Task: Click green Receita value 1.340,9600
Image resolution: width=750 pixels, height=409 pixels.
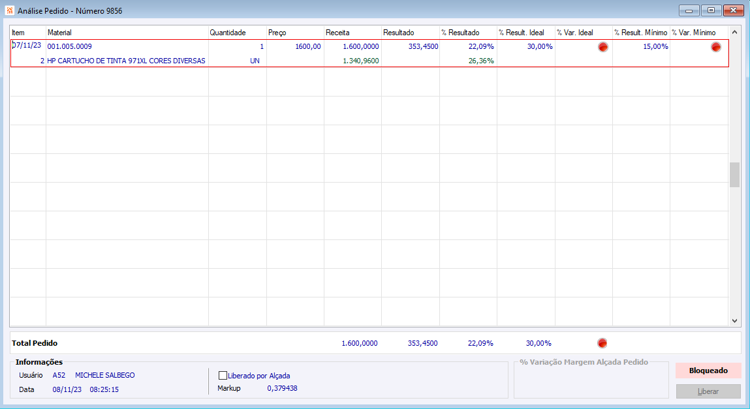Action: click(x=361, y=61)
